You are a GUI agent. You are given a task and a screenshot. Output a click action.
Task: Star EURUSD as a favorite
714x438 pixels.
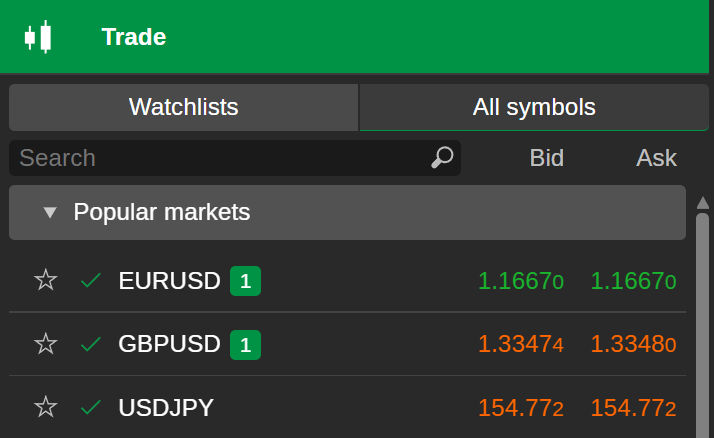pyautogui.click(x=46, y=281)
